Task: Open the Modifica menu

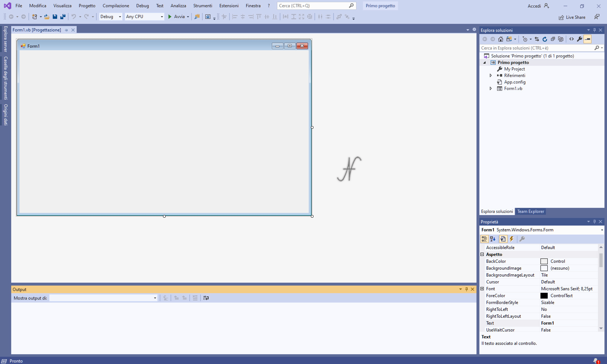Action: (38, 6)
